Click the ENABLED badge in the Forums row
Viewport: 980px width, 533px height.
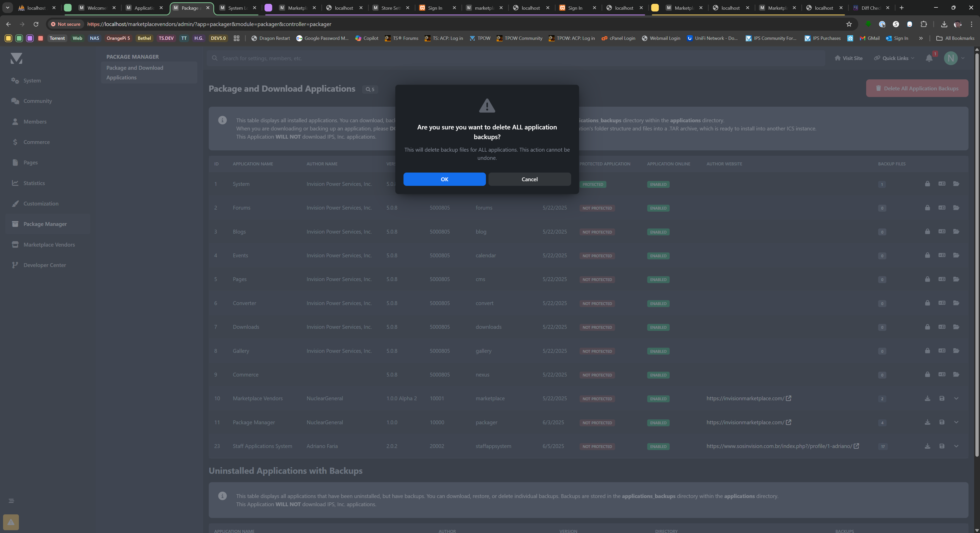coord(658,208)
